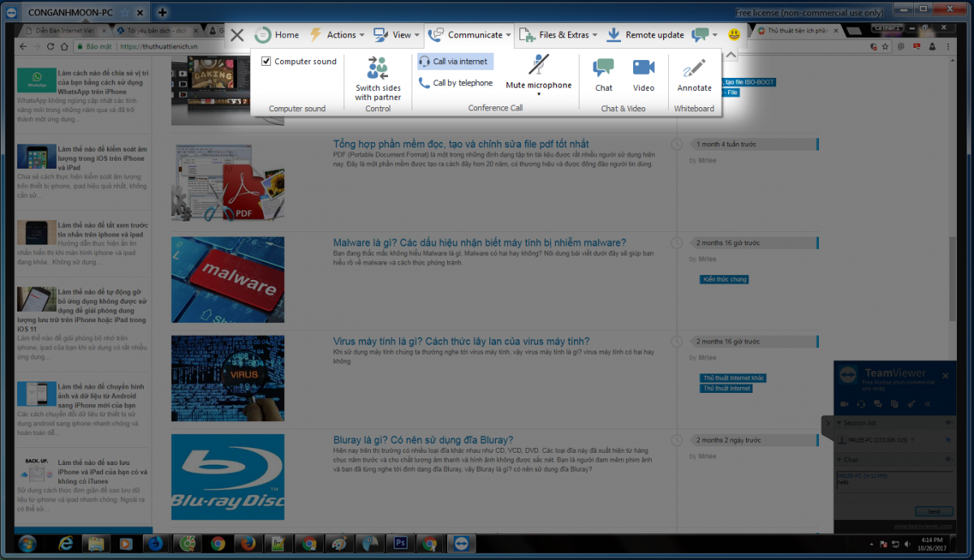Screen dimensions: 974x560
Task: Click the smiley feedback icon in toolbar
Action: 734,35
